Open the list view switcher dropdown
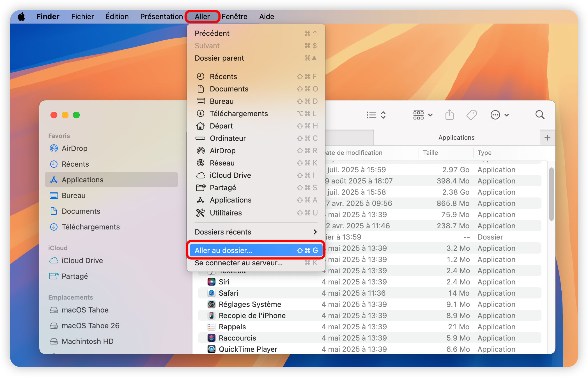Viewport: 588px width, 377px height. (376, 115)
